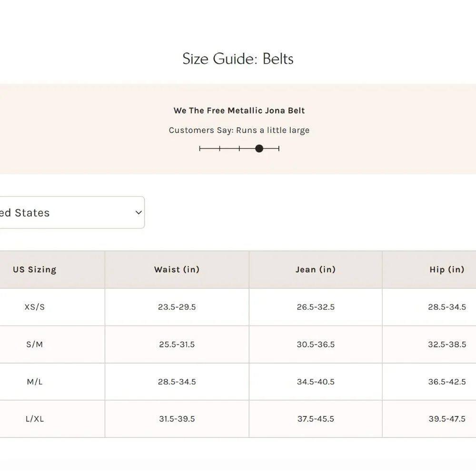476x476 pixels.
Task: Click the "US Sizing" column header
Action: [35, 269]
